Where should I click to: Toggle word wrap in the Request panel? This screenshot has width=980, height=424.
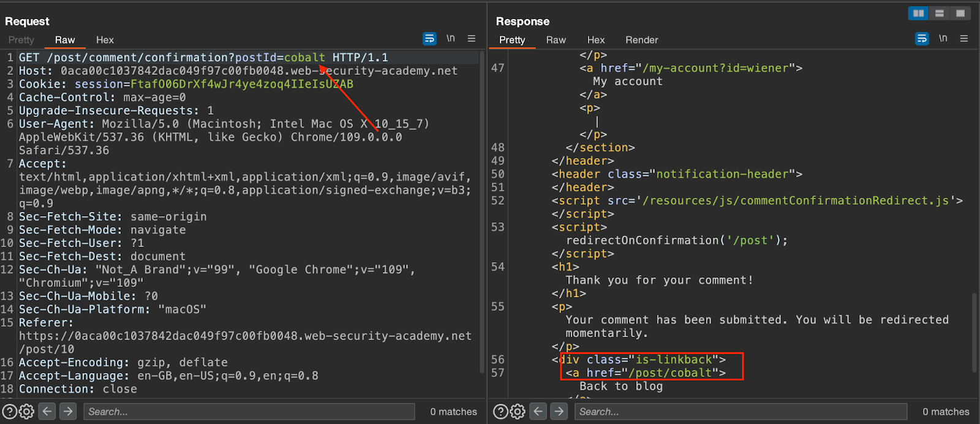[x=429, y=39]
